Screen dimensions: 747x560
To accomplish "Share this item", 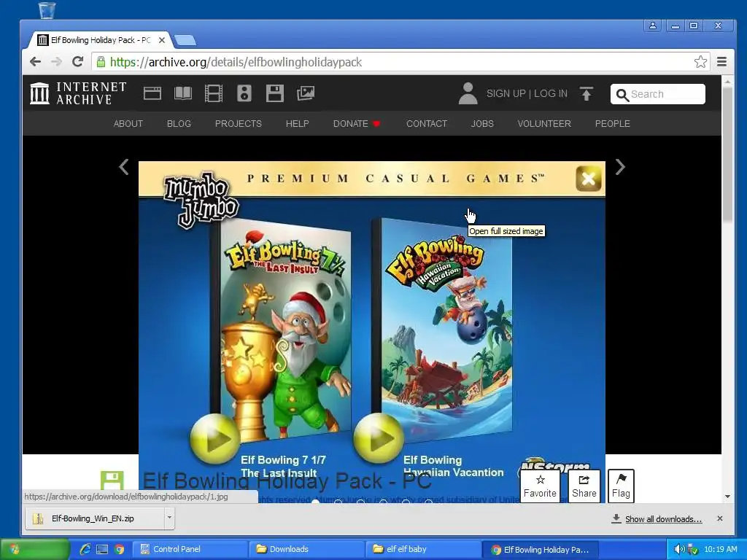I will point(584,486).
